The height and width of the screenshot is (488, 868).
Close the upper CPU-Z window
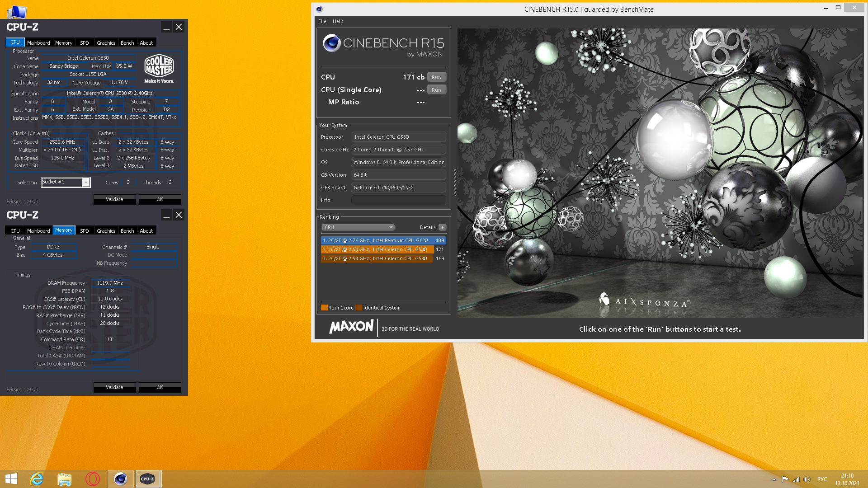179,27
